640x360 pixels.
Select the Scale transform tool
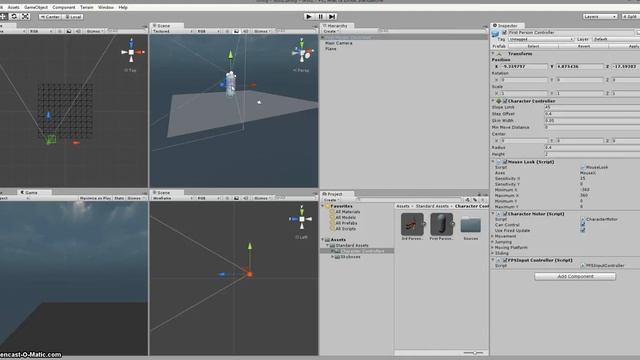pyautogui.click(x=25, y=16)
